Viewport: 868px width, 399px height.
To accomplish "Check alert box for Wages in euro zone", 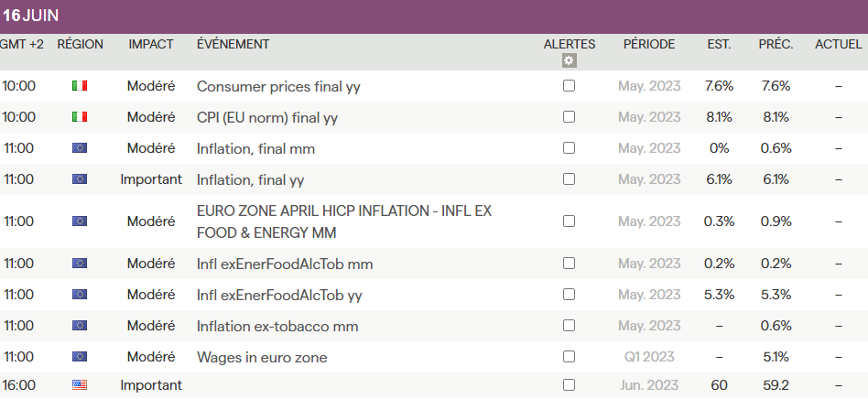I will pos(569,357).
